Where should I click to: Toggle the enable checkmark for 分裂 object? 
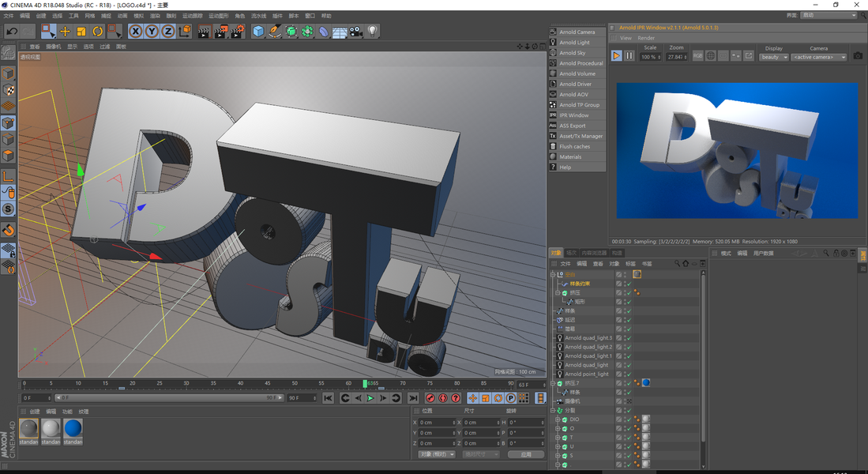[629, 410]
